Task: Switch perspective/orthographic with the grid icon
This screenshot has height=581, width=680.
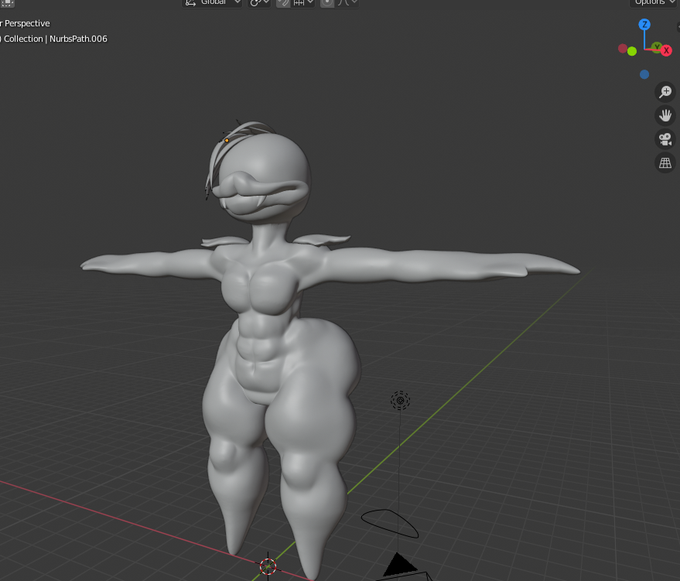Action: (x=665, y=163)
